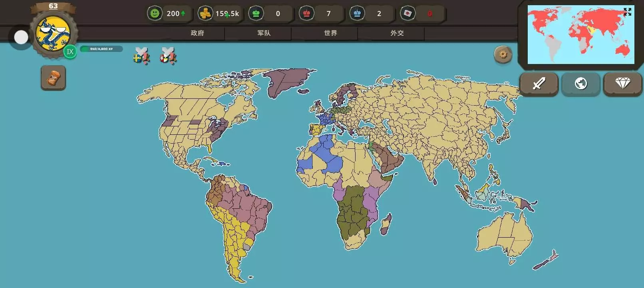Open the 外交 tab

[x=397, y=33]
